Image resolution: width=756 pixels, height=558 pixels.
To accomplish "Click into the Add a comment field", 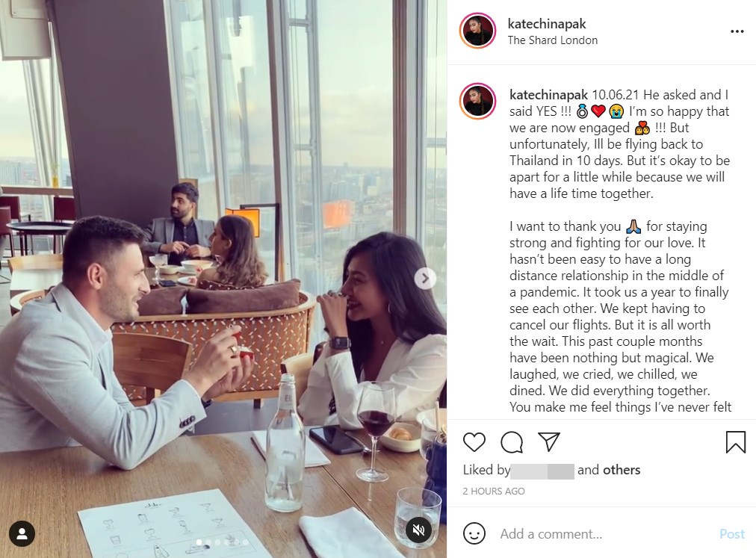I will click(603, 534).
